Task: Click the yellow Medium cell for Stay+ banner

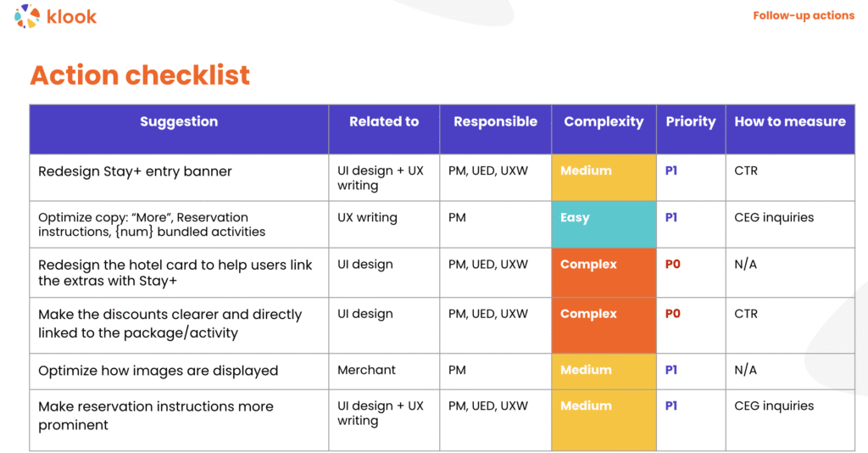Action: point(603,176)
